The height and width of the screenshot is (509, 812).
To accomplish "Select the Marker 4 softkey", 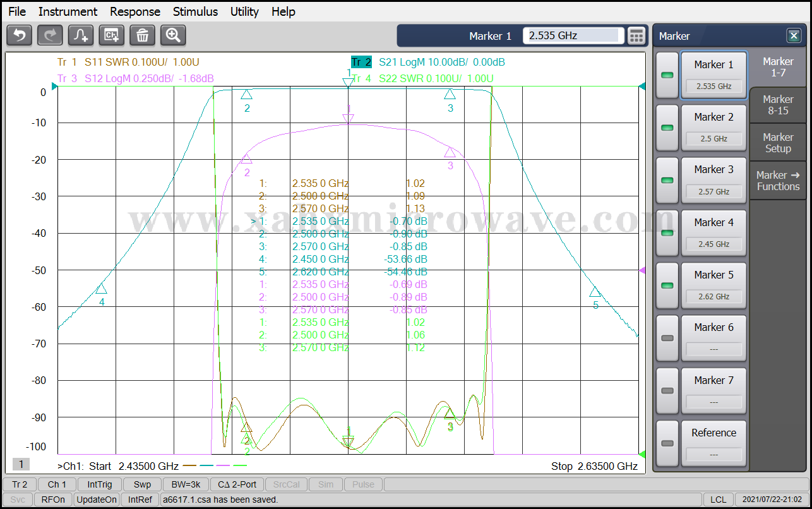I will [713, 232].
